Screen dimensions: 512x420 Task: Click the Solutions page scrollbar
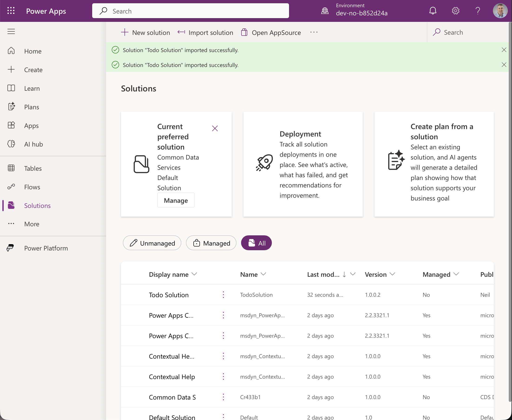pyautogui.click(x=510, y=212)
